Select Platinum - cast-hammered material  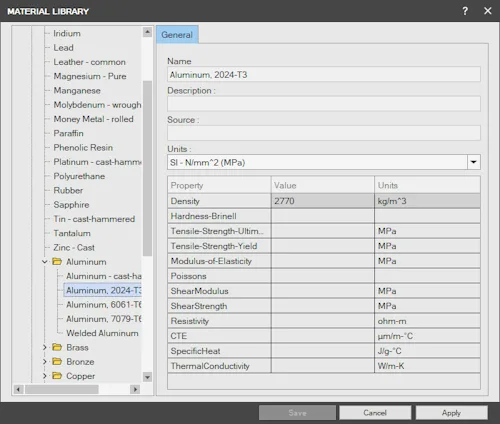(97, 162)
